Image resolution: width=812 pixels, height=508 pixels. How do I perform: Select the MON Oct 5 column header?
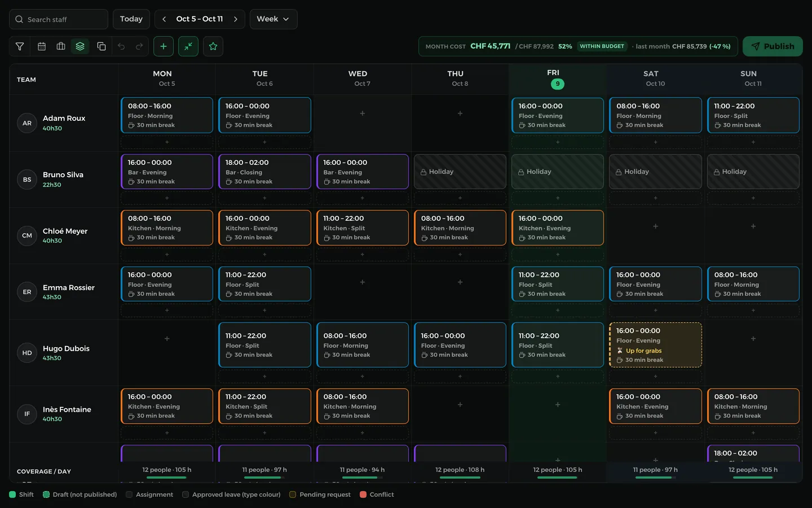point(167,78)
